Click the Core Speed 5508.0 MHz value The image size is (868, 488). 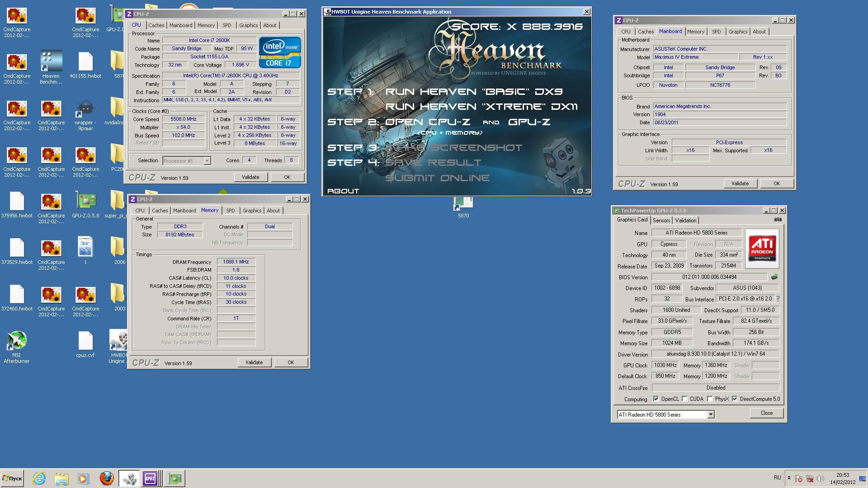point(184,119)
